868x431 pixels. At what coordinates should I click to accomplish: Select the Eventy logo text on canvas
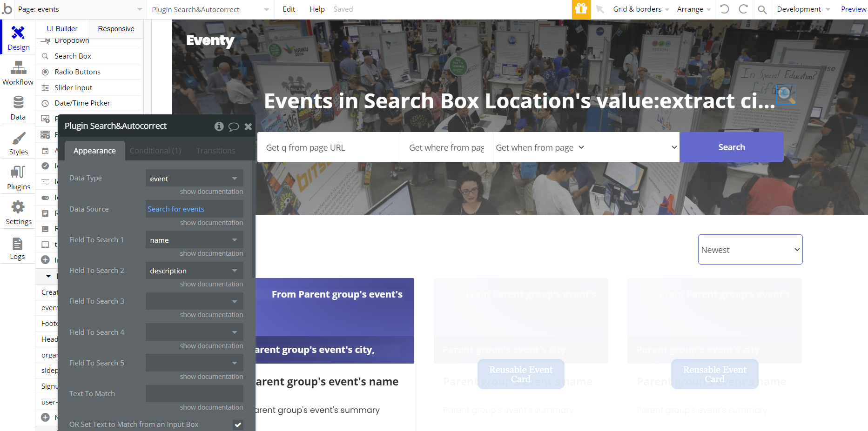click(x=210, y=41)
